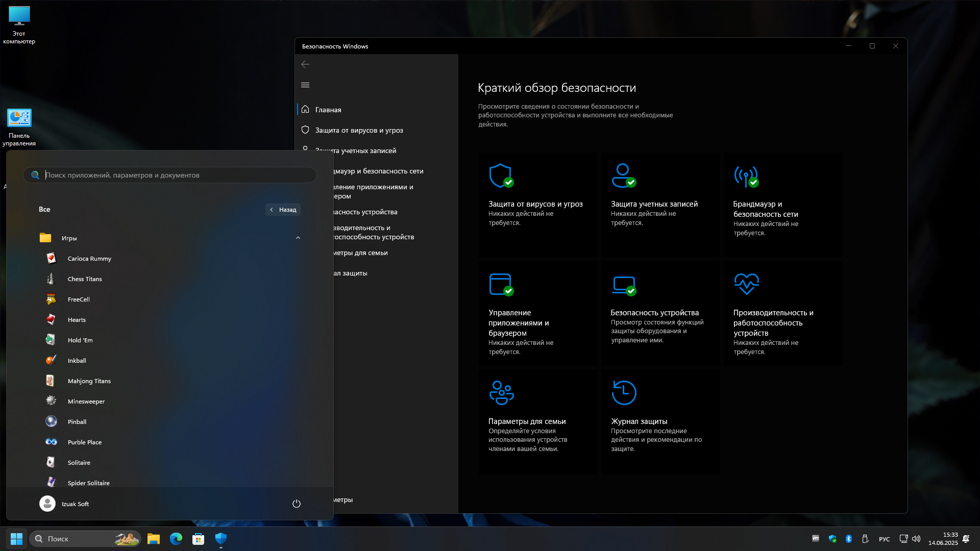Open the volume speaker tray icon
The width and height of the screenshot is (980, 551).
tap(916, 539)
